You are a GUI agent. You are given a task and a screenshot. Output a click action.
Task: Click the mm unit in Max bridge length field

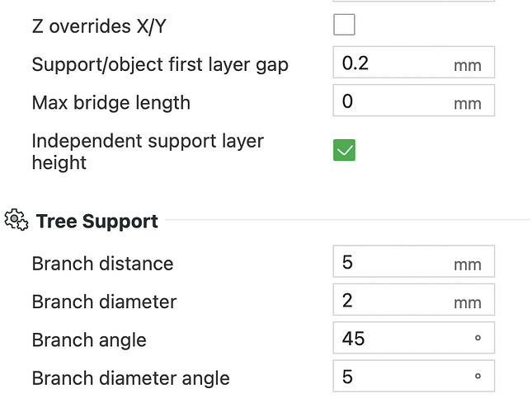point(468,104)
